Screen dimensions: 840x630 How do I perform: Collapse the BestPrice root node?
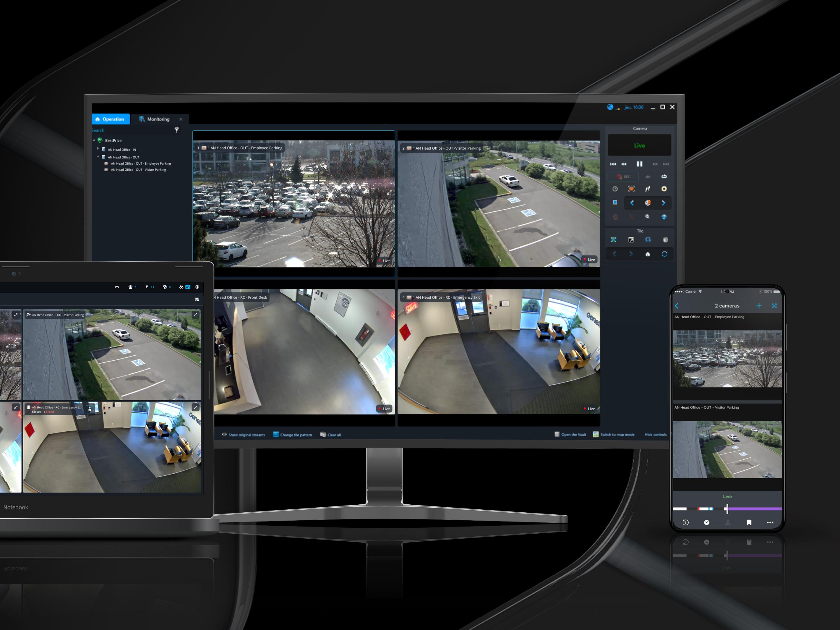(x=94, y=140)
